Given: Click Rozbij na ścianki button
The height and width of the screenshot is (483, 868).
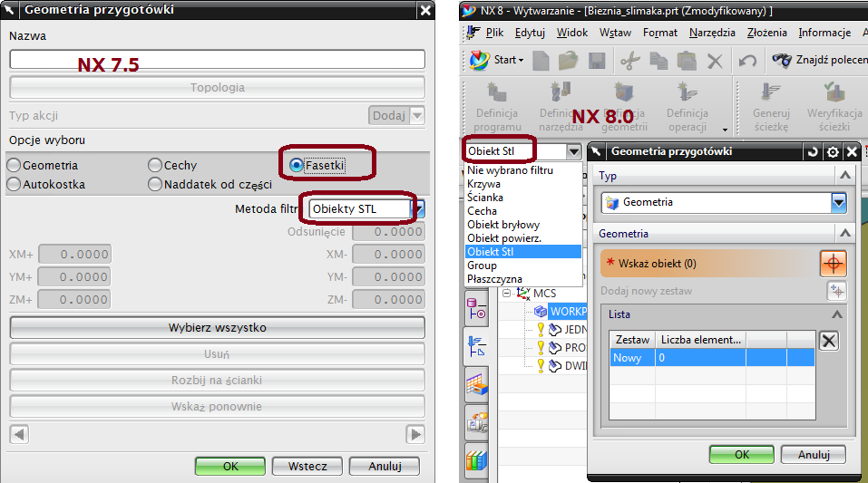Looking at the screenshot, I should coord(218,380).
